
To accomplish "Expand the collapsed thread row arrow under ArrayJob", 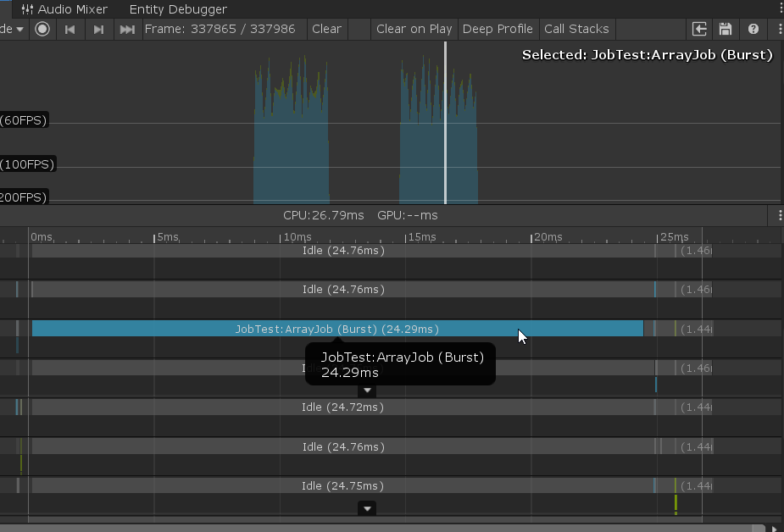I will [367, 391].
